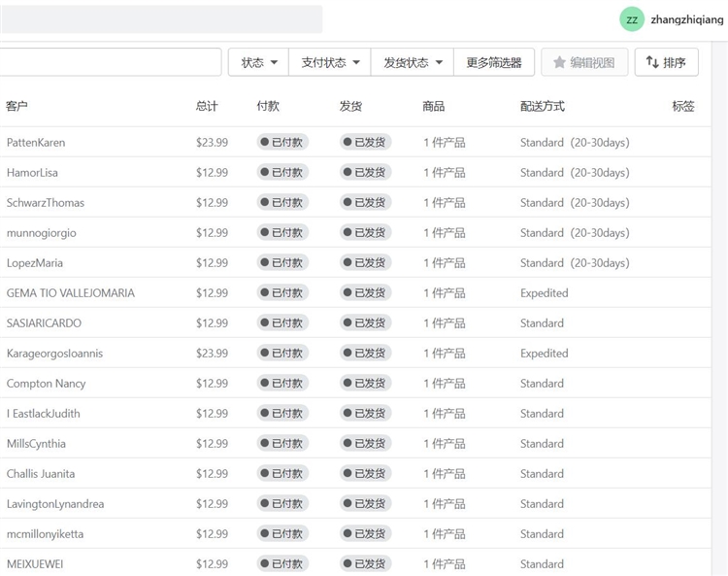The height and width of the screenshot is (576, 728).
Task: Click the star icon in 编辑视图
Action: tap(559, 62)
